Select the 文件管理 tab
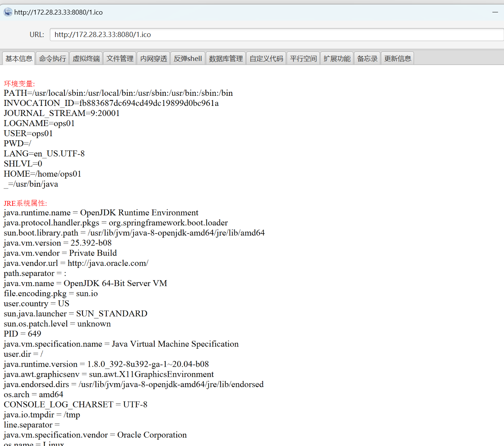 click(120, 58)
